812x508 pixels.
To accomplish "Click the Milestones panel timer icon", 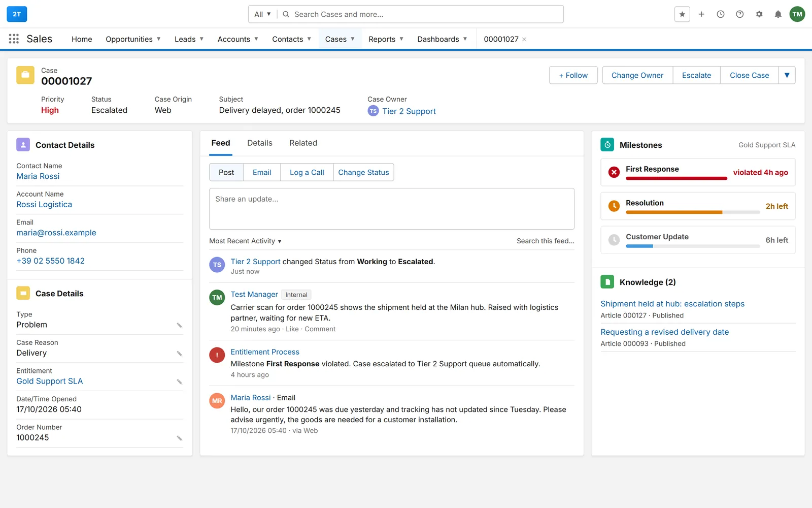I will [x=607, y=145].
